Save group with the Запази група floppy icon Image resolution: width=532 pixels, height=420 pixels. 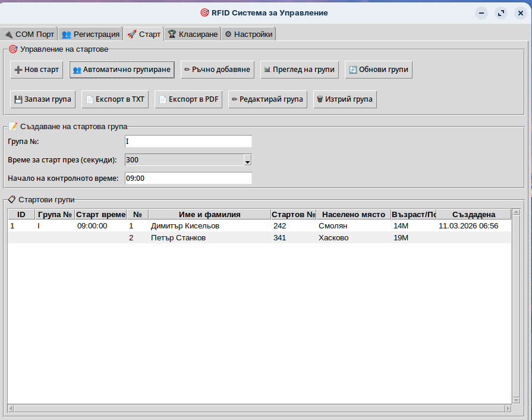pos(43,99)
